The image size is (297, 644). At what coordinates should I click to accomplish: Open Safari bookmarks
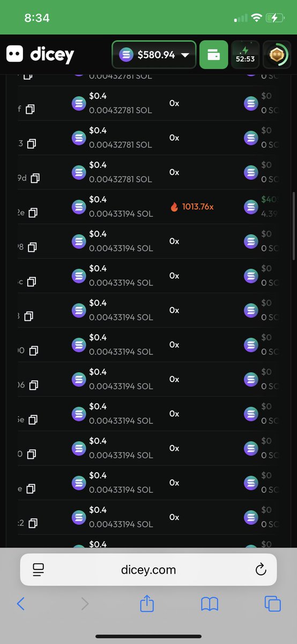pos(210,604)
